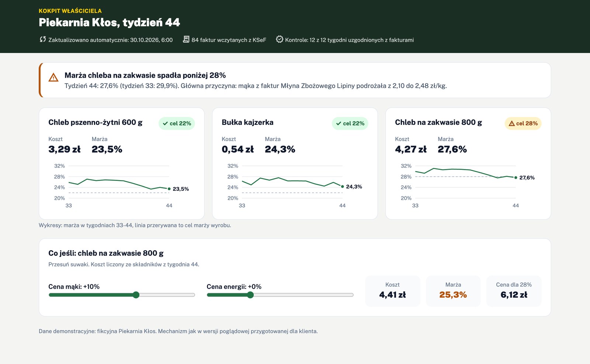Click the what-if Koszt 4,41 zł result
Screen dimensions: 590x364
pyautogui.click(x=393, y=295)
